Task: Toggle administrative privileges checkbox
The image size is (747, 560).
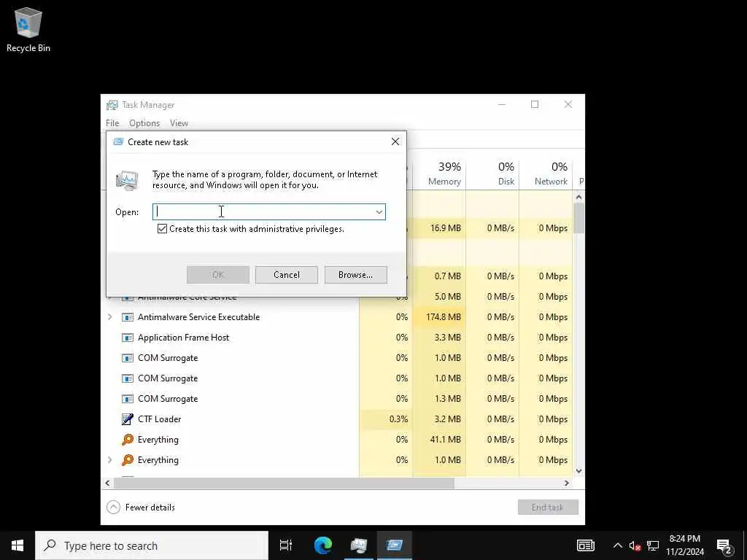Action: point(162,229)
